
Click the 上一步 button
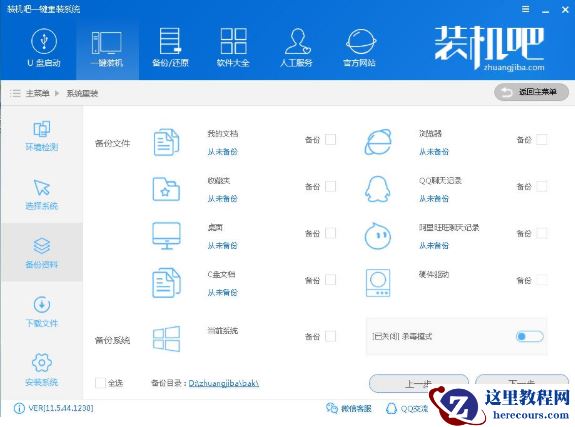[x=418, y=384]
